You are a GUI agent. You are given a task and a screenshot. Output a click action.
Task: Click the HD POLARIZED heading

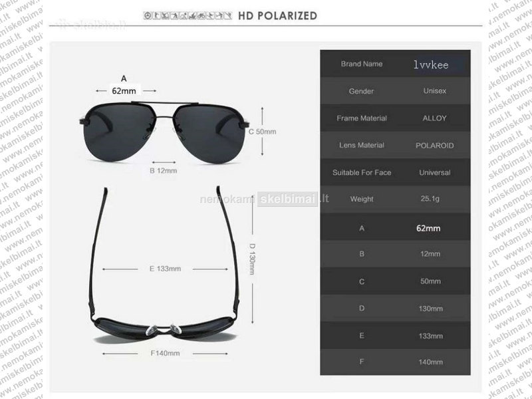click(x=277, y=15)
